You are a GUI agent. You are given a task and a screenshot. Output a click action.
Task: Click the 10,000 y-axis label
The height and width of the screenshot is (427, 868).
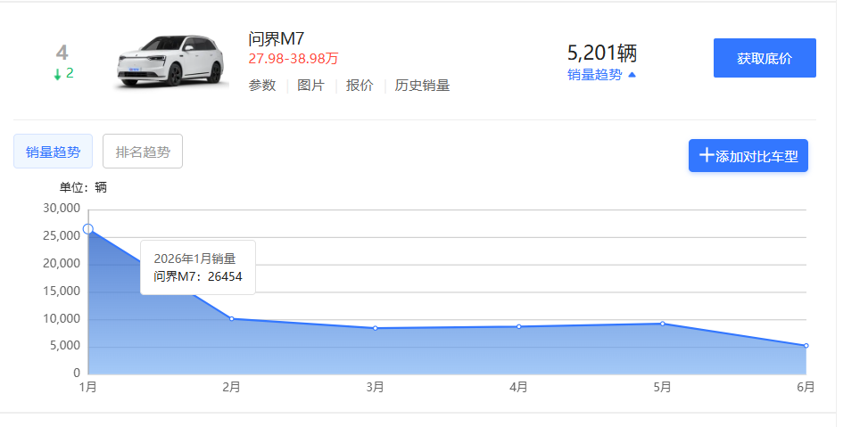coord(62,318)
